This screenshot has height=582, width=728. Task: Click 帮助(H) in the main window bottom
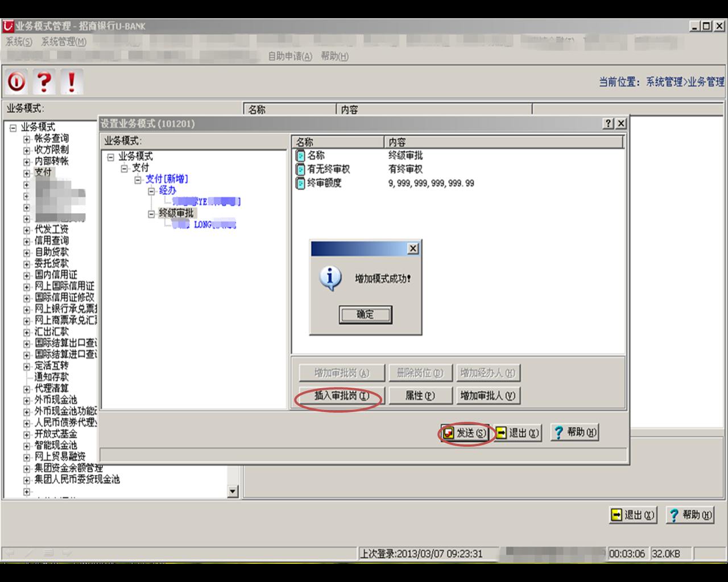(690, 515)
